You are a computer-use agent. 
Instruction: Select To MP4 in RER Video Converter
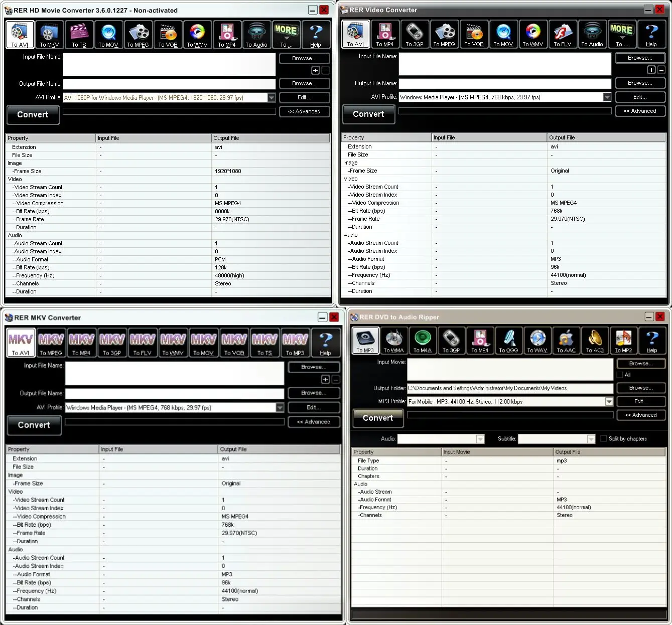[x=385, y=34]
